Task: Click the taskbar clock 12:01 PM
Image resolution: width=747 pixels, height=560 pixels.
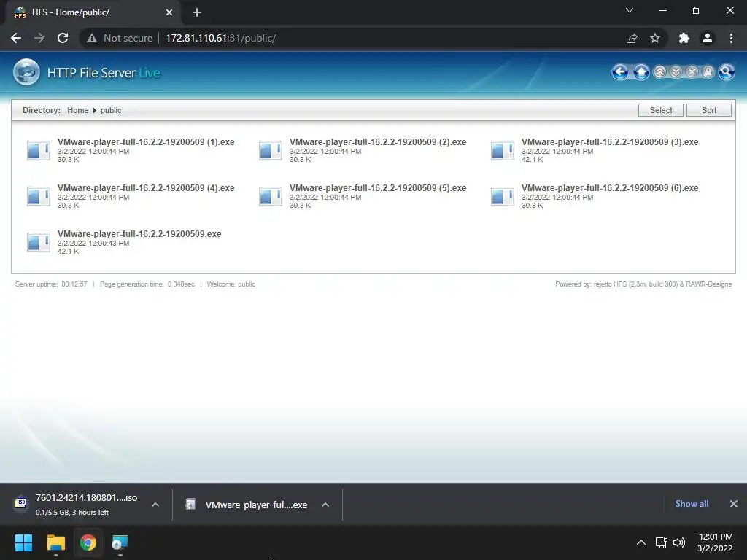Action: tap(716, 537)
